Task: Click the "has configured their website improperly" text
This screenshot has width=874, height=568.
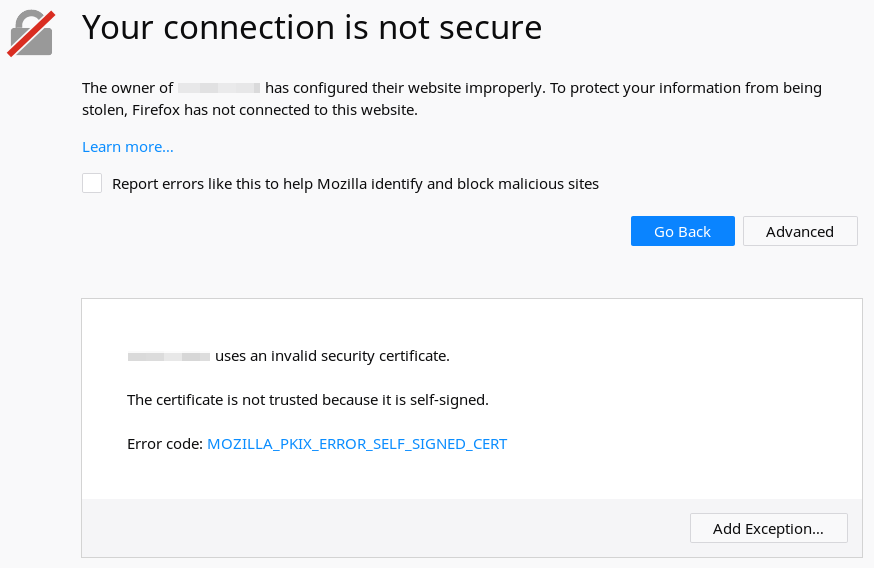Action: pos(404,88)
